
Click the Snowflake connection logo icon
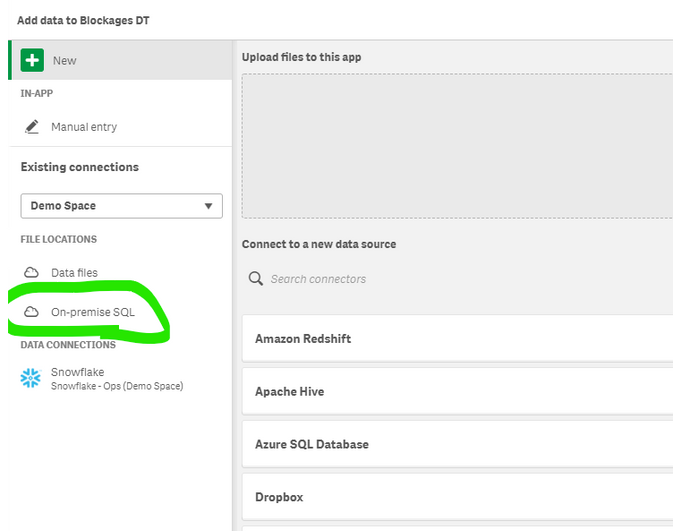pos(31,378)
